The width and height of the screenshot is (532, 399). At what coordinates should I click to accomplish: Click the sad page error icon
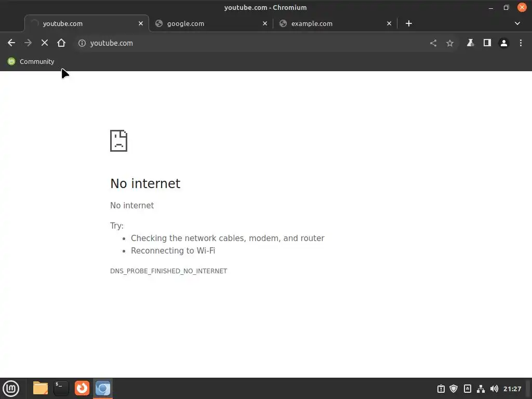(x=119, y=141)
